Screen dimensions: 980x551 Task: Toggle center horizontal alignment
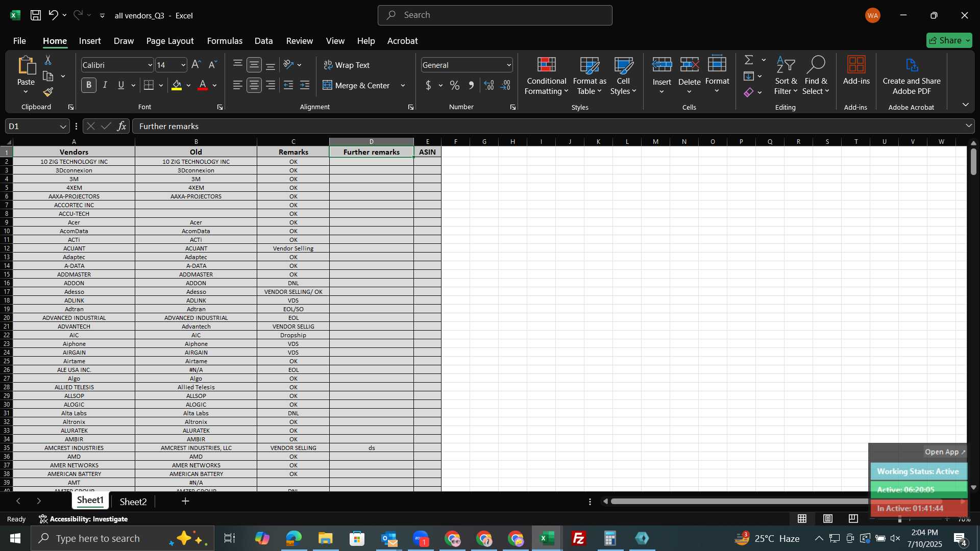pos(254,85)
